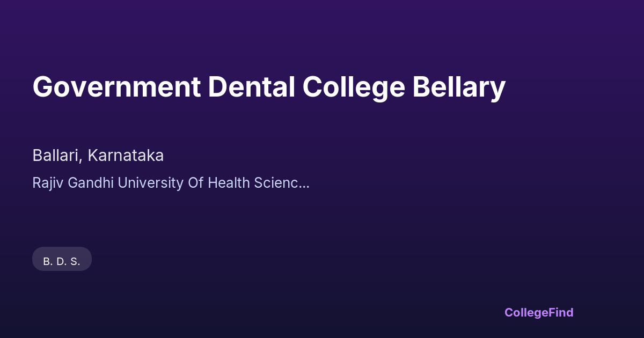
Task: Click the letter D. in the course tag
Action: click(x=61, y=262)
